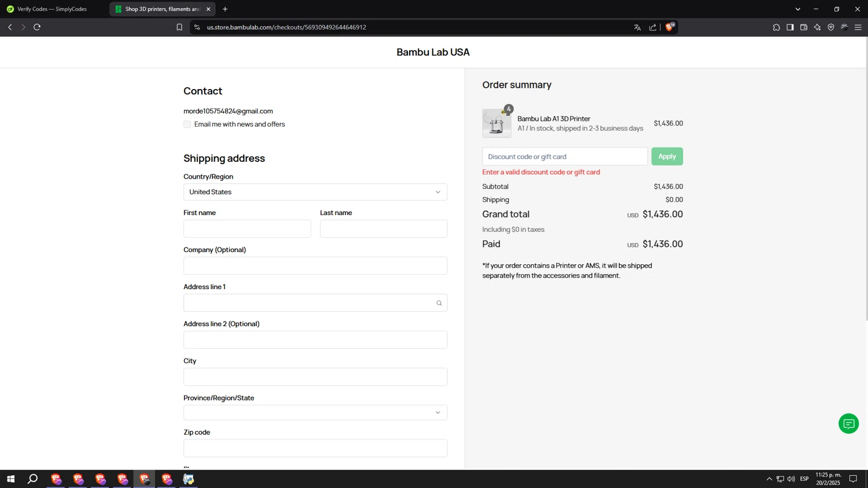This screenshot has height=488, width=868.
Task: Click the browser forward arrow
Action: (x=23, y=27)
